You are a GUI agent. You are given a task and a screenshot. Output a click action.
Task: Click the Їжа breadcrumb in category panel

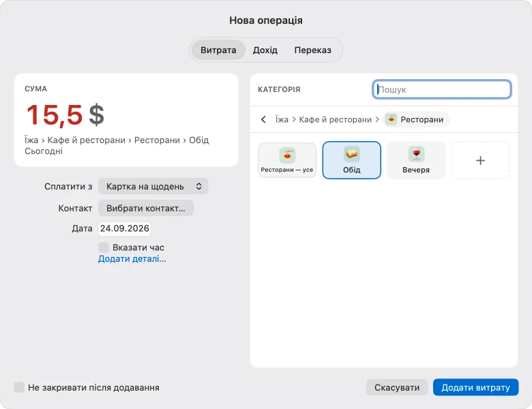pos(282,119)
